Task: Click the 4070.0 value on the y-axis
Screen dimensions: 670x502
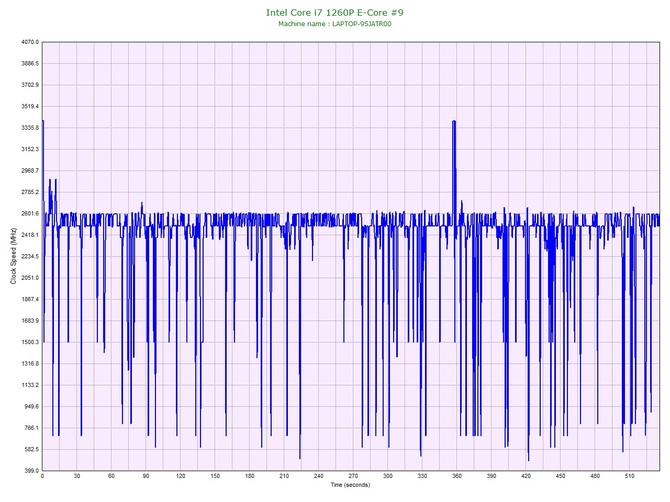Action: 30,42
